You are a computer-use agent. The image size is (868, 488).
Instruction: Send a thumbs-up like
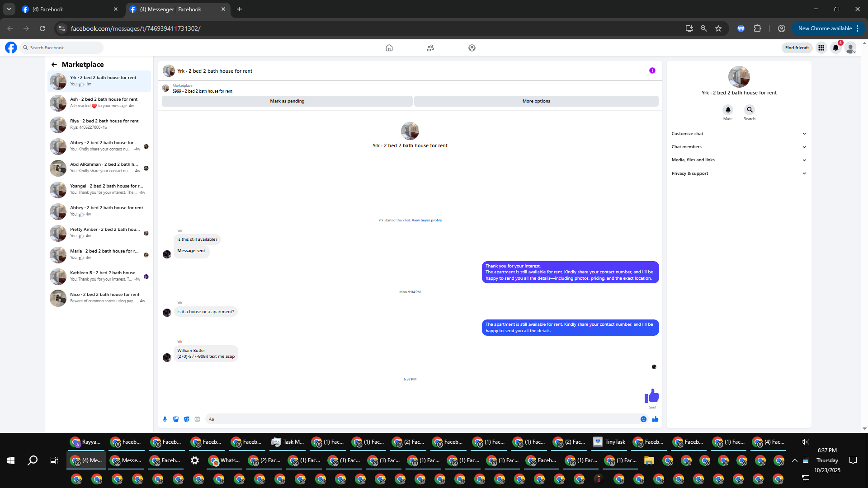coord(655,419)
